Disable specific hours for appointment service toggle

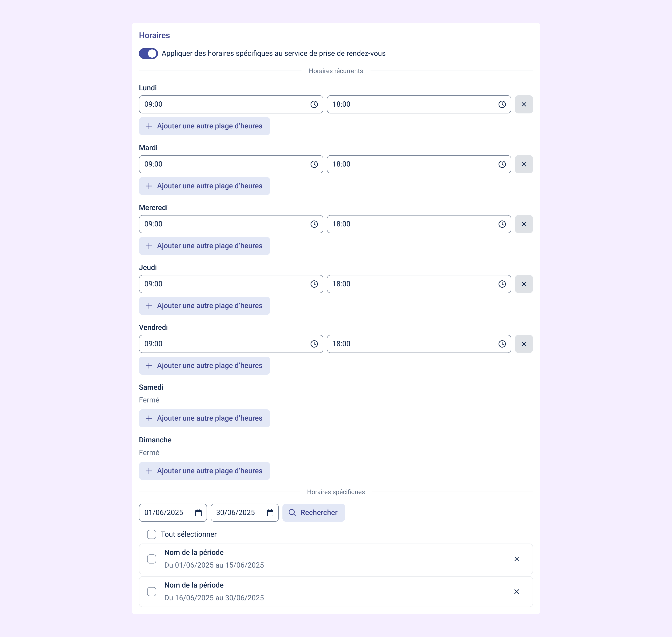point(148,53)
